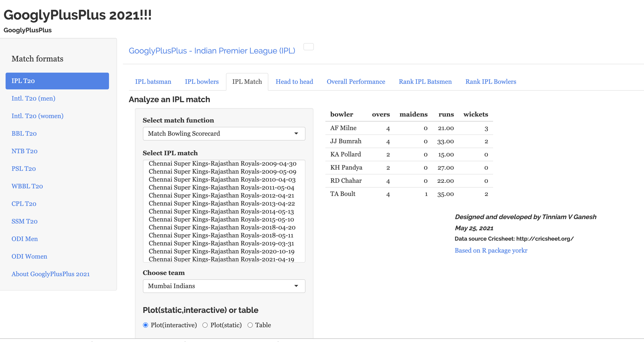
Task: Open the IPL bowlers tab
Action: [201, 82]
